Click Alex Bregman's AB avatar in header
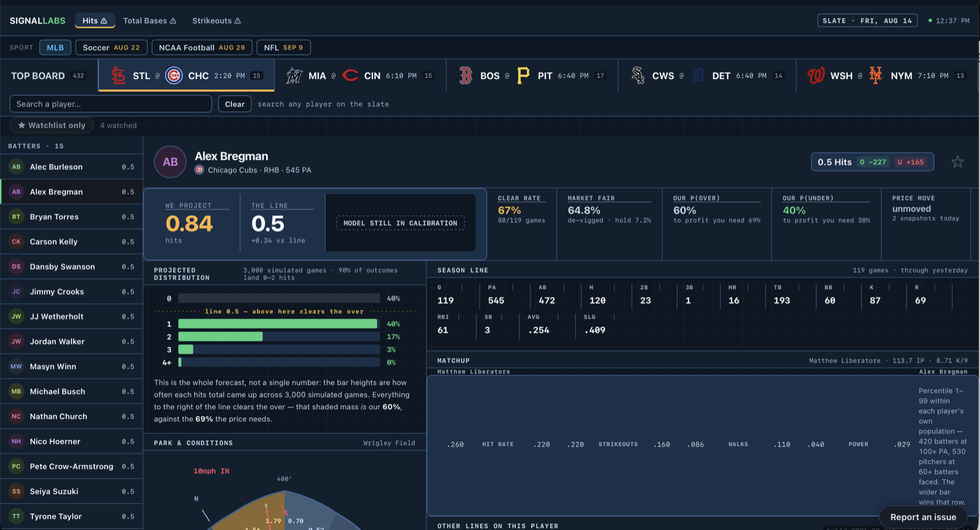Viewport: 980px width, 530px height. pyautogui.click(x=170, y=162)
